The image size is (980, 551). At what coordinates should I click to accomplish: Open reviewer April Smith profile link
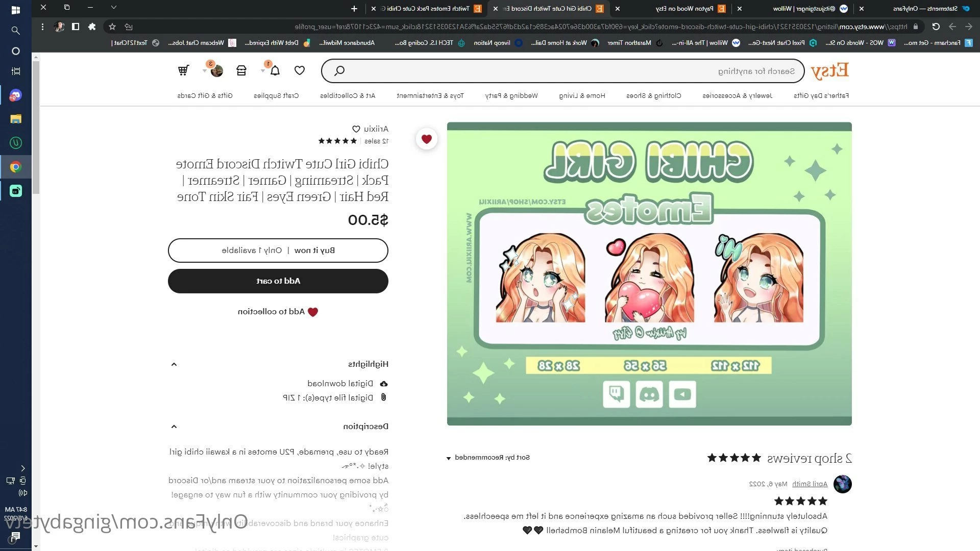coord(810,484)
